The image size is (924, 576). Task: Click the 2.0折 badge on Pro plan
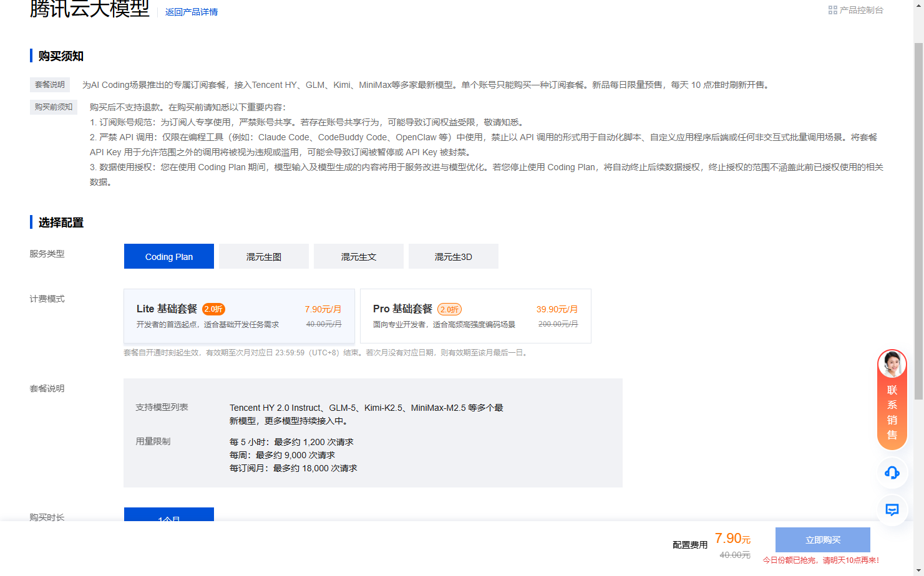[x=449, y=309]
